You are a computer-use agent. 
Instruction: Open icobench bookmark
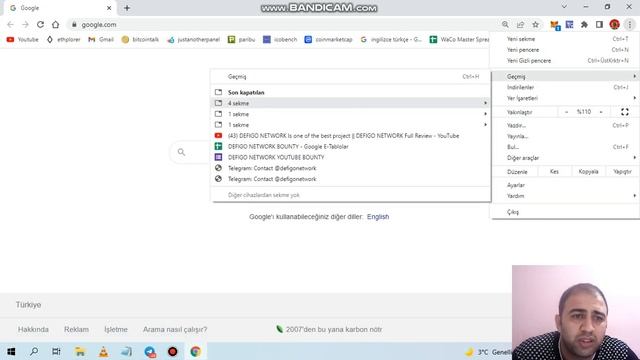point(280,40)
